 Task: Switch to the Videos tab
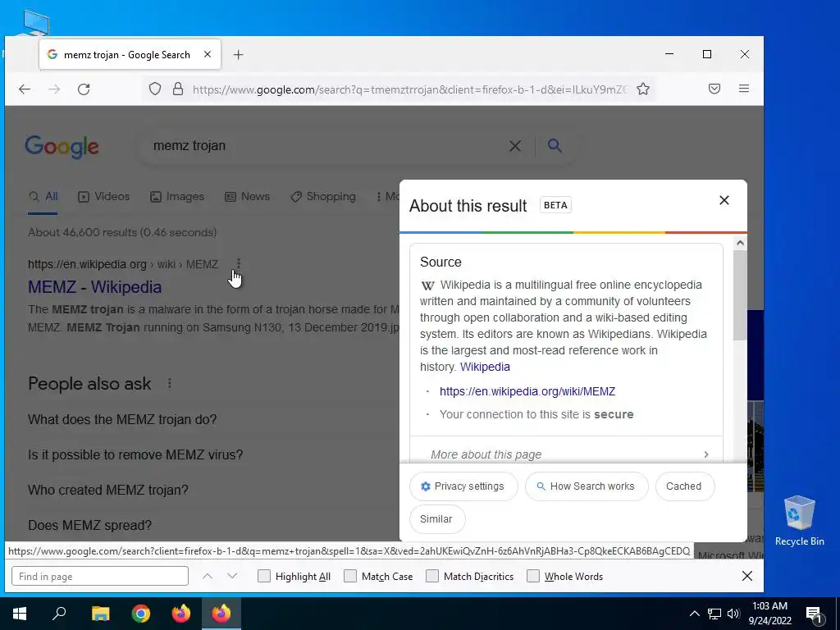[104, 197]
